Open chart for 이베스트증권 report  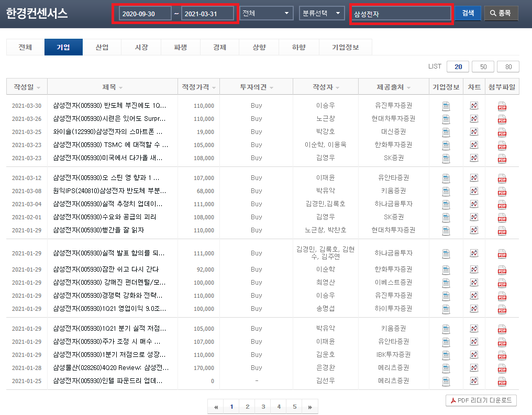474,283
